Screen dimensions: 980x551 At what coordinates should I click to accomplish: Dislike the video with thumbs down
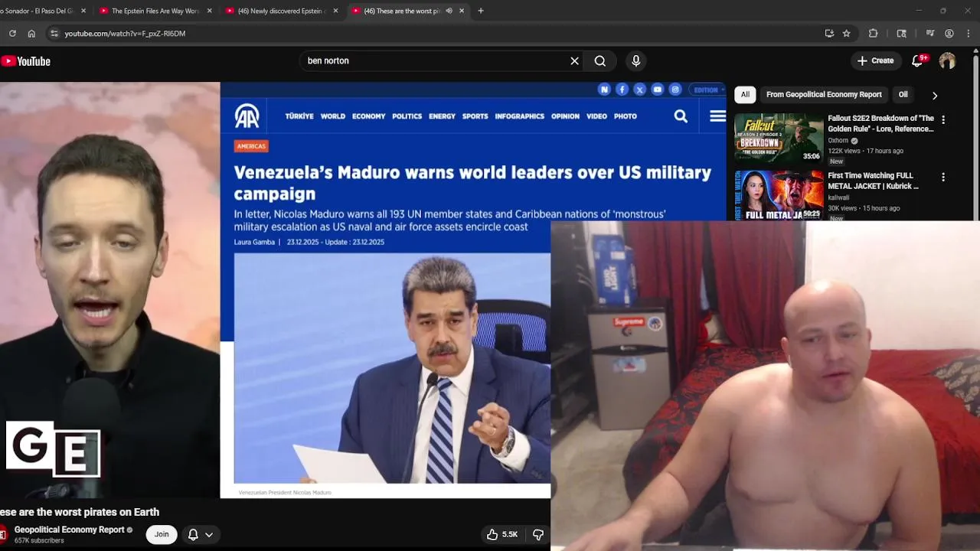point(538,534)
